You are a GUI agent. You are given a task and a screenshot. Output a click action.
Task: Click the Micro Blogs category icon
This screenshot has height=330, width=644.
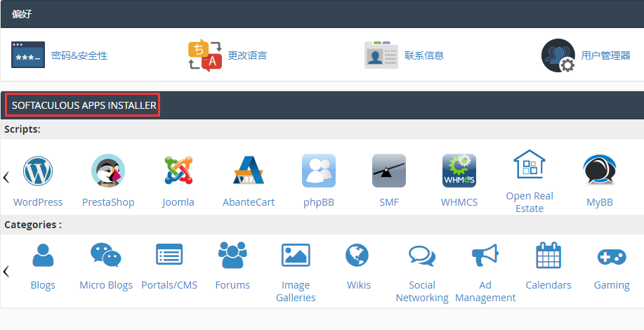(106, 255)
